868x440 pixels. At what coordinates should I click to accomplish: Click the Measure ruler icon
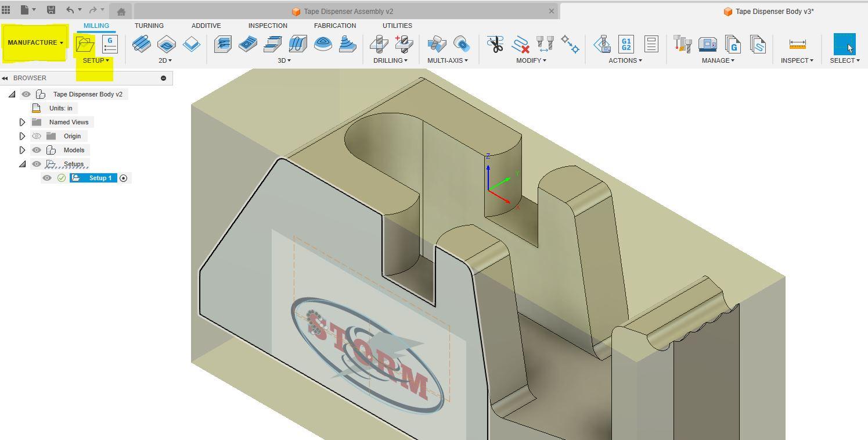[797, 44]
